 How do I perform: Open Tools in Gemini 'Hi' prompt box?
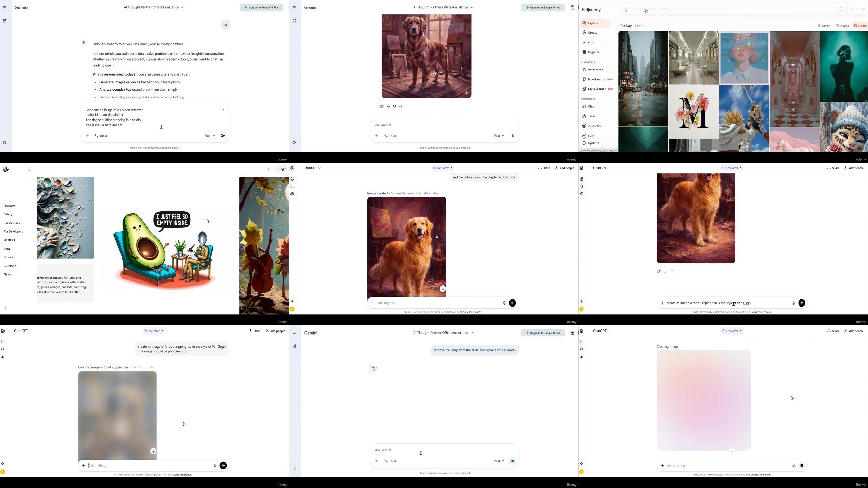click(101, 136)
